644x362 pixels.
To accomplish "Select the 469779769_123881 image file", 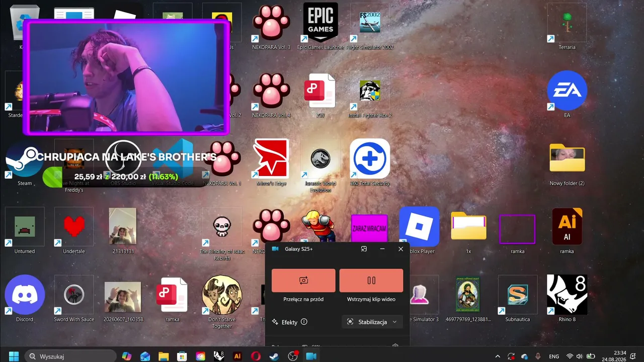I will click(x=468, y=299).
